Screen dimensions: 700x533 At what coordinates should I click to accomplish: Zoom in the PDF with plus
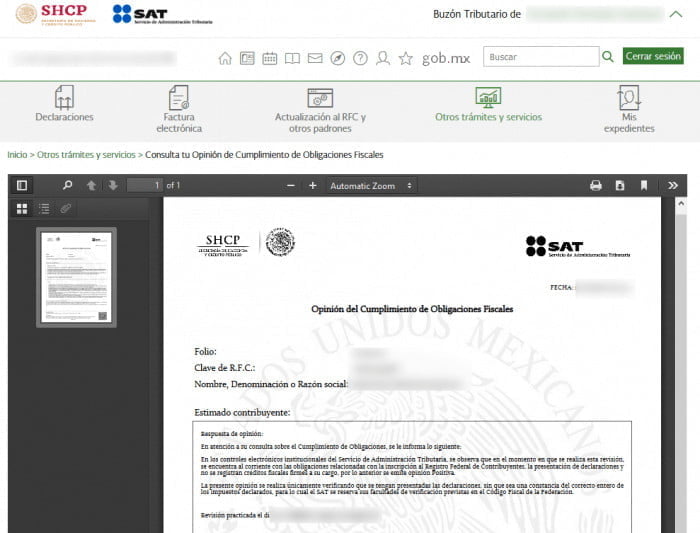[x=312, y=185]
